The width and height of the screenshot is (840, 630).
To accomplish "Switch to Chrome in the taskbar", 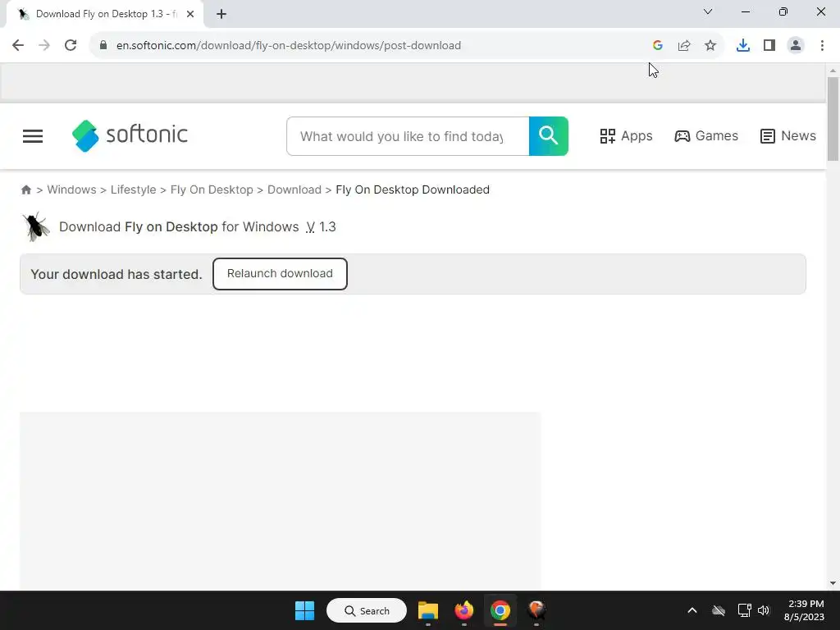I will pyautogui.click(x=500, y=610).
